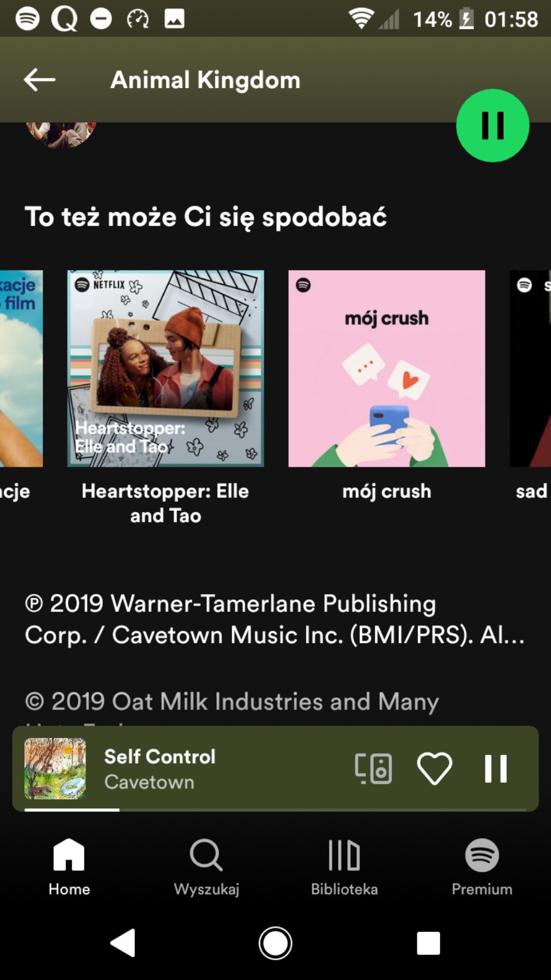551x980 pixels.
Task: Go to the Home tab
Action: [x=69, y=867]
